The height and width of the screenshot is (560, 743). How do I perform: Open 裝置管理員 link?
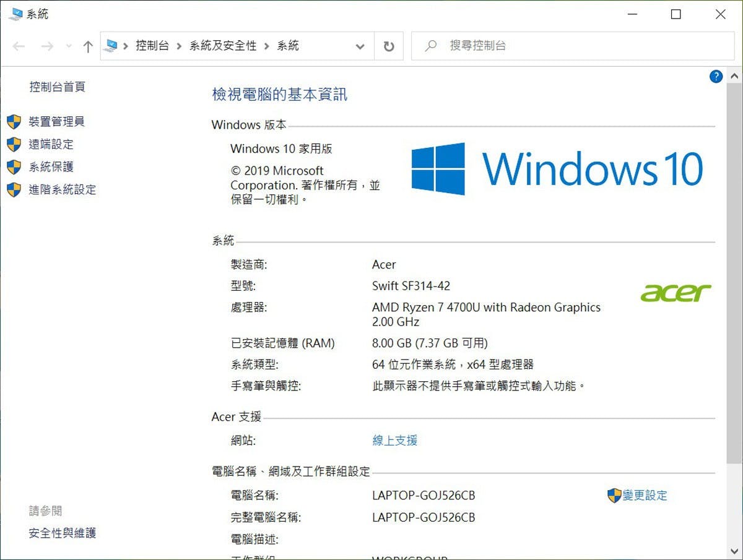tap(57, 122)
